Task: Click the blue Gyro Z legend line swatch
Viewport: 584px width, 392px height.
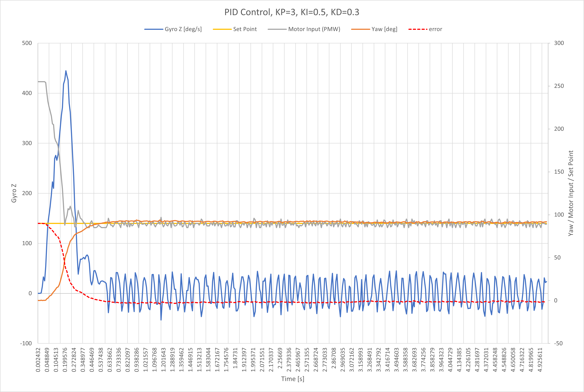Action: 154,29
